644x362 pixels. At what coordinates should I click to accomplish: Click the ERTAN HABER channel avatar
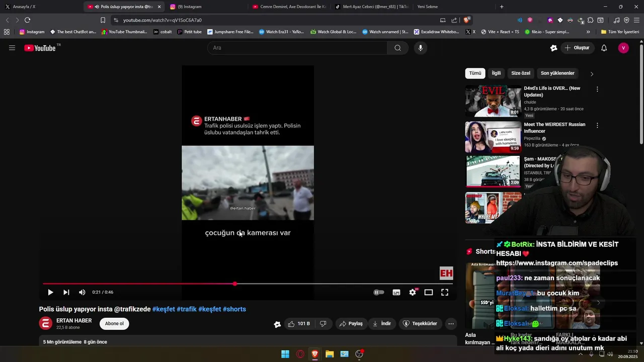click(46, 323)
